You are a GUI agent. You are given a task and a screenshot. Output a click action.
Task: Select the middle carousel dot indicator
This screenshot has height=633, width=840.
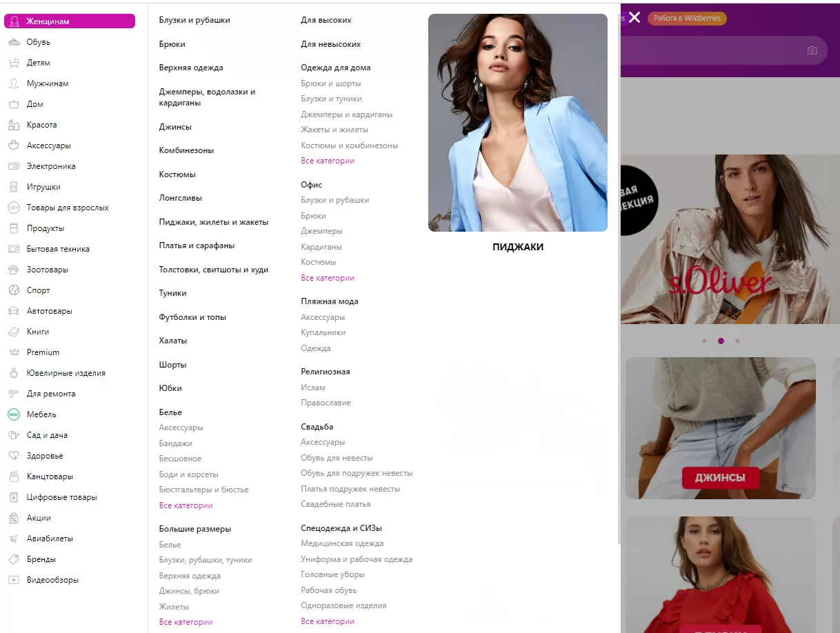point(721,341)
